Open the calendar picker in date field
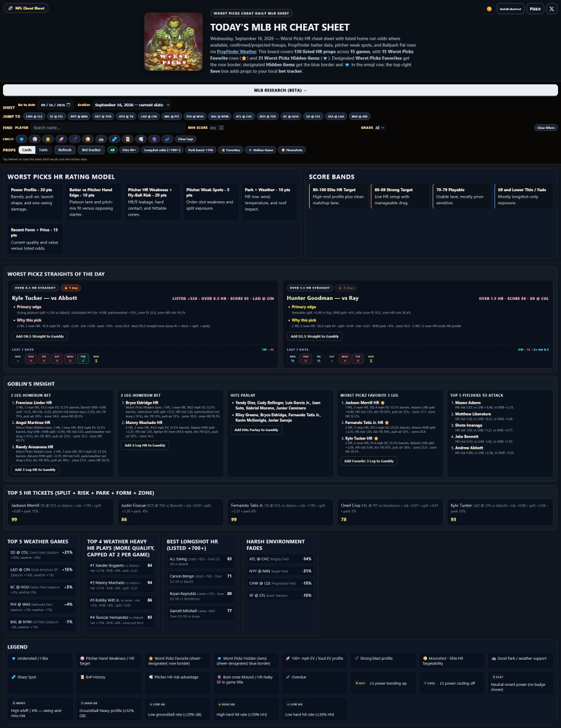561x728 pixels. [x=69, y=105]
